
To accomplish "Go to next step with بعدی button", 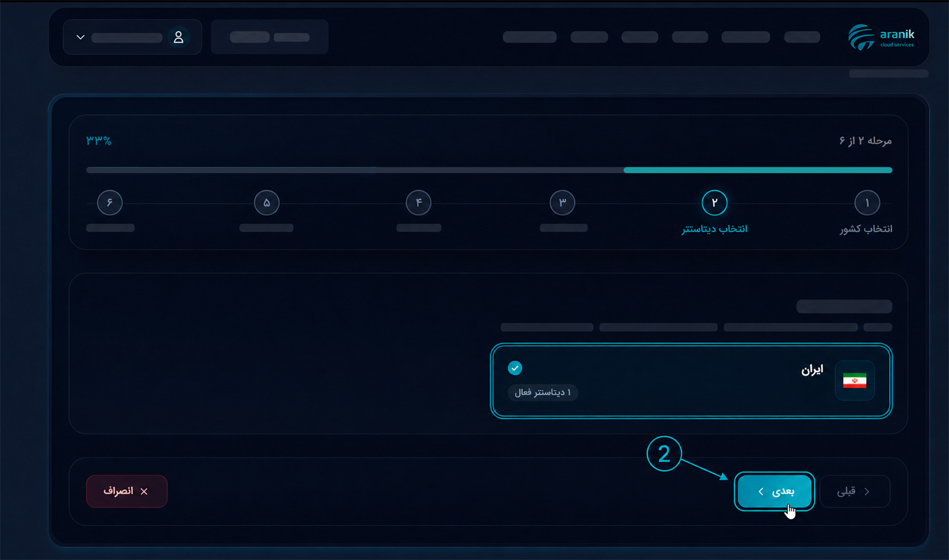I will (x=774, y=491).
